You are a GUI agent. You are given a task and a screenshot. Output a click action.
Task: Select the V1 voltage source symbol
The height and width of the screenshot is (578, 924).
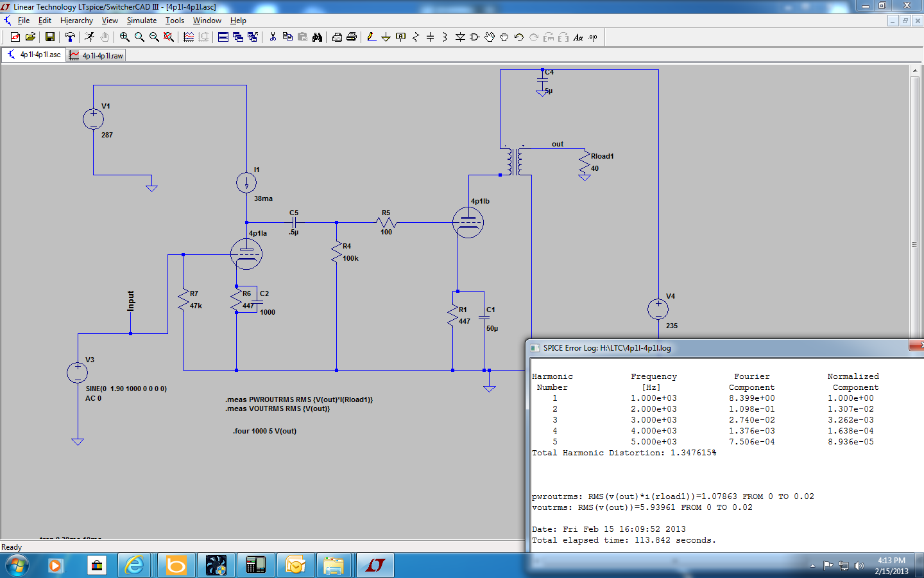94,119
